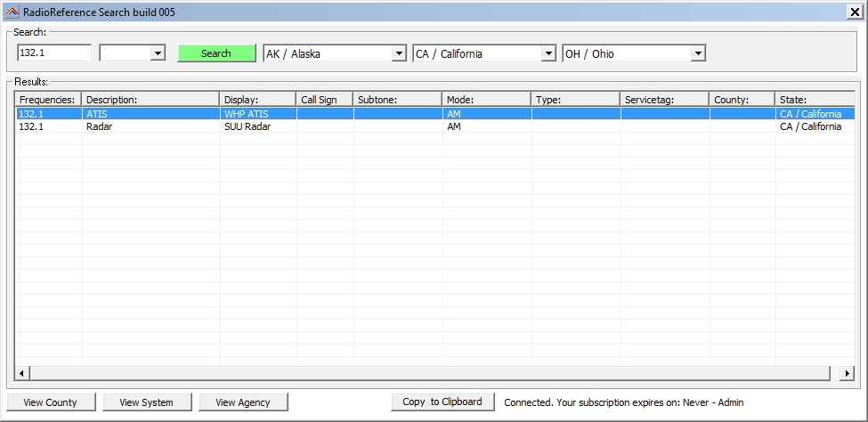Click Copy to Clipboard button

pyautogui.click(x=442, y=402)
